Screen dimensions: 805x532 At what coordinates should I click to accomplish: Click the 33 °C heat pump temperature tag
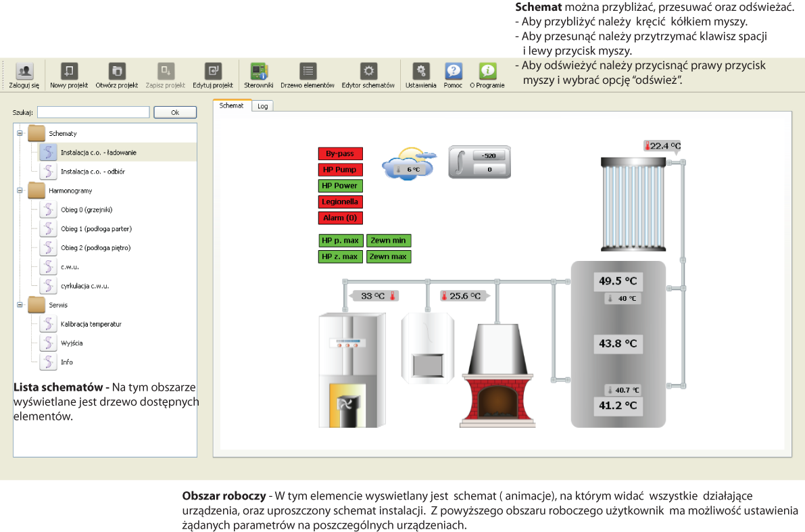tap(374, 296)
